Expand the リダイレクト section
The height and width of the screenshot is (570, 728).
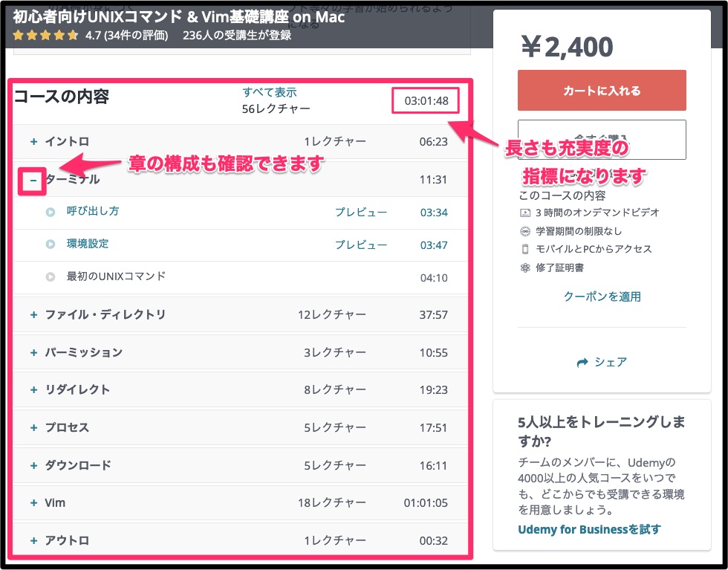(x=33, y=389)
